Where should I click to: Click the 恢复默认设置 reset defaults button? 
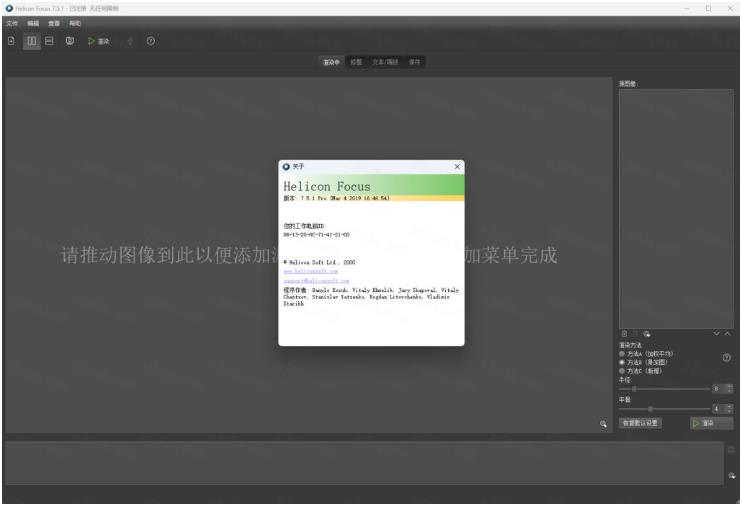[x=640, y=423]
